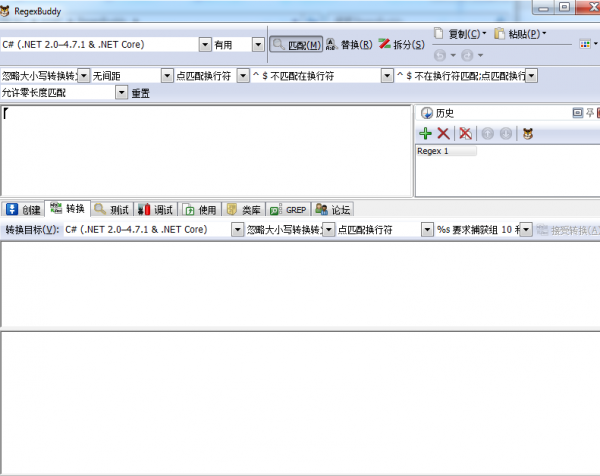Click the converted regex output area
This screenshot has height=476, width=600.
300,284
